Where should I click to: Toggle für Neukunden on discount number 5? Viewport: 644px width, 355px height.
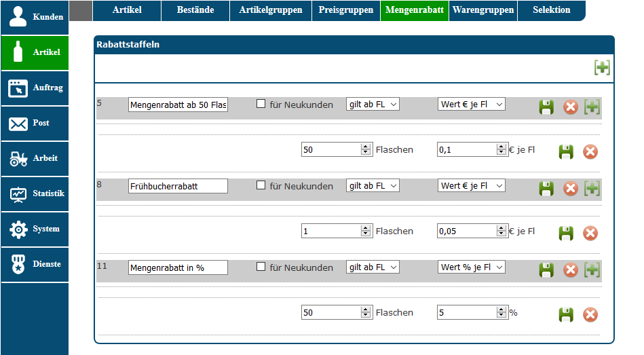261,104
